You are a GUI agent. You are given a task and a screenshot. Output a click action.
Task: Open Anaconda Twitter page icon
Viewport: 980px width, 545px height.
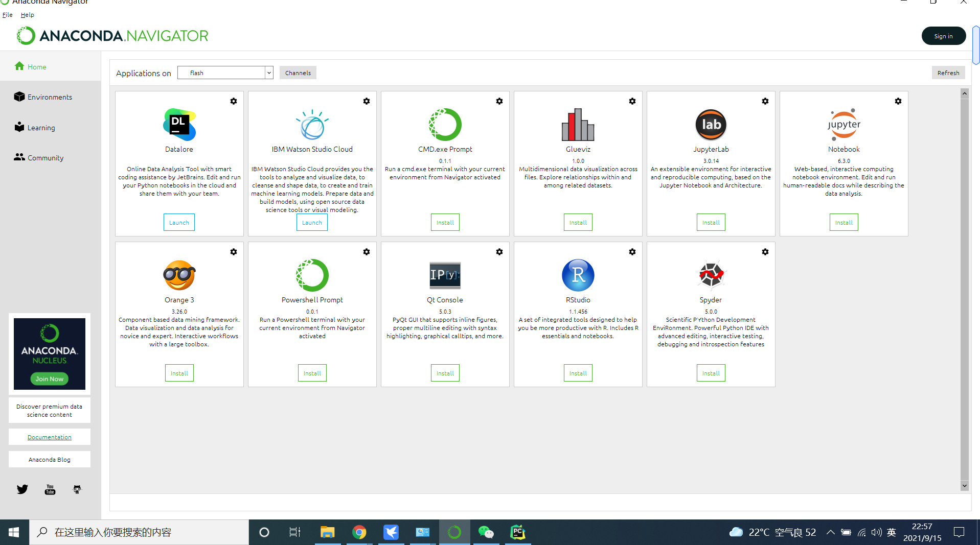tap(22, 489)
